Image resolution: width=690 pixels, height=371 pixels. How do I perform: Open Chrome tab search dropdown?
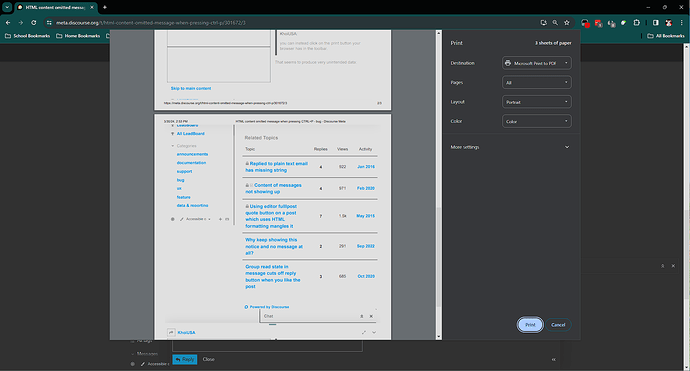(x=7, y=7)
